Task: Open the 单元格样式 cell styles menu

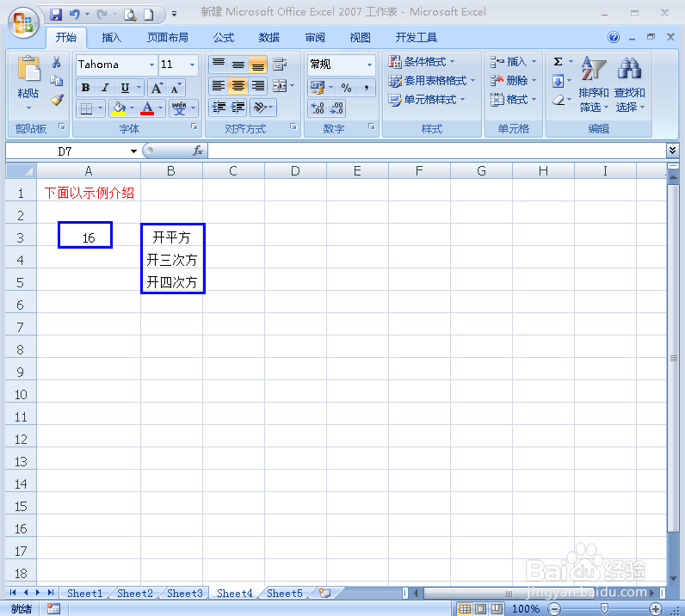Action: [x=426, y=100]
